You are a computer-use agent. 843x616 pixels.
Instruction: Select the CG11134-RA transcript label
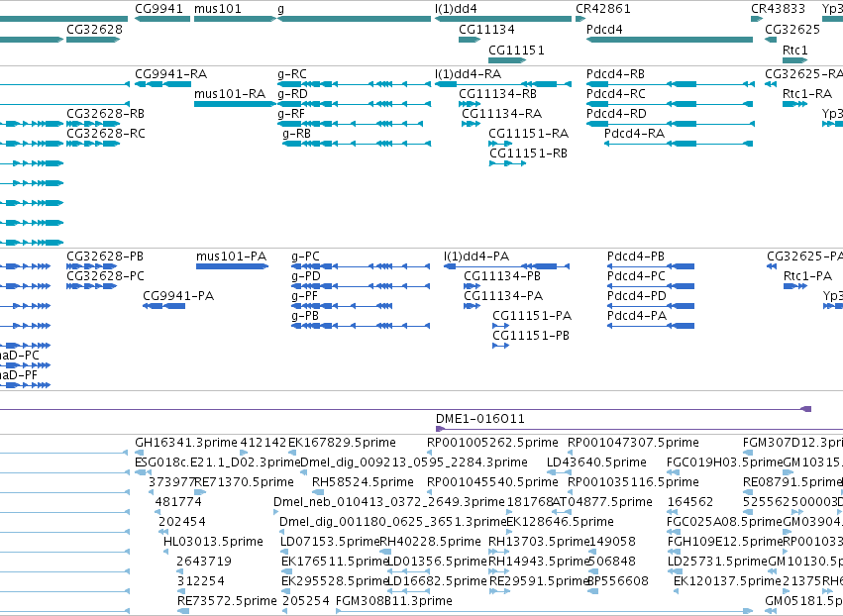tap(501, 114)
